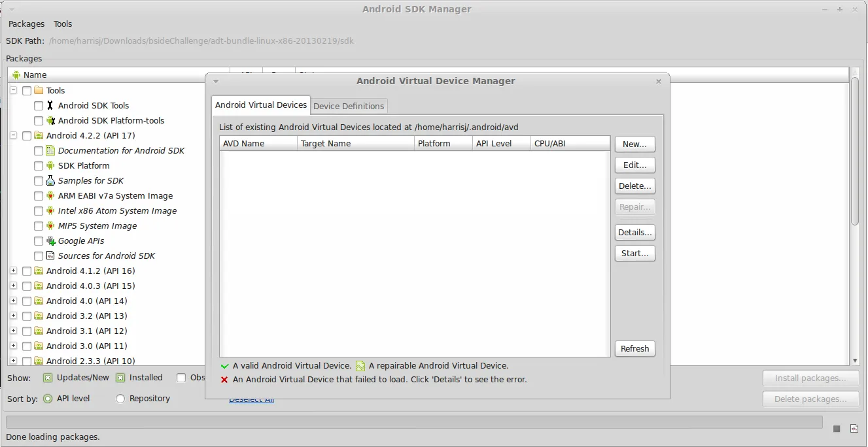The width and height of the screenshot is (868, 447).
Task: Click the package loading progress bar
Action: pos(414,422)
